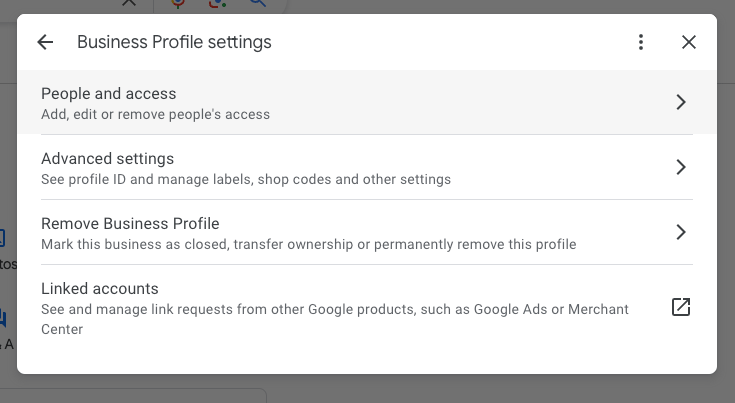Clear the search box with the X icon
The height and width of the screenshot is (403, 735).
click(x=128, y=3)
